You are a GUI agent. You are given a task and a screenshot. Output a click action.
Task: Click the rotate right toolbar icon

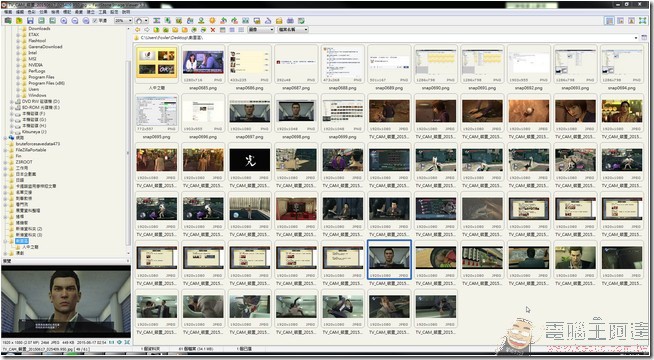(234, 20)
